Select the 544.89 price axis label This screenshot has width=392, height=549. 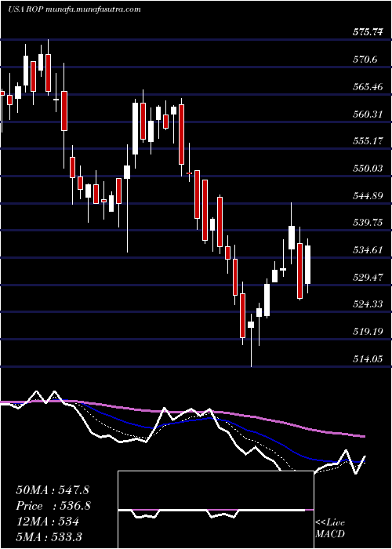tap(368, 196)
